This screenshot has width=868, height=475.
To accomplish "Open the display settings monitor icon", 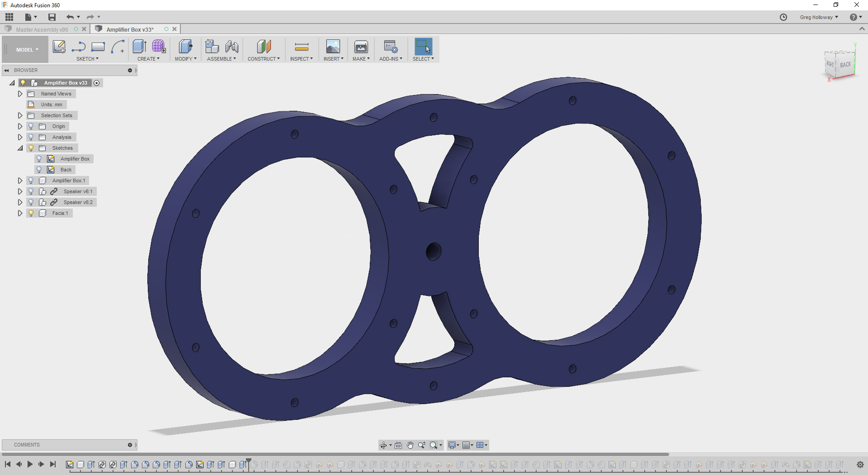I will (453, 445).
